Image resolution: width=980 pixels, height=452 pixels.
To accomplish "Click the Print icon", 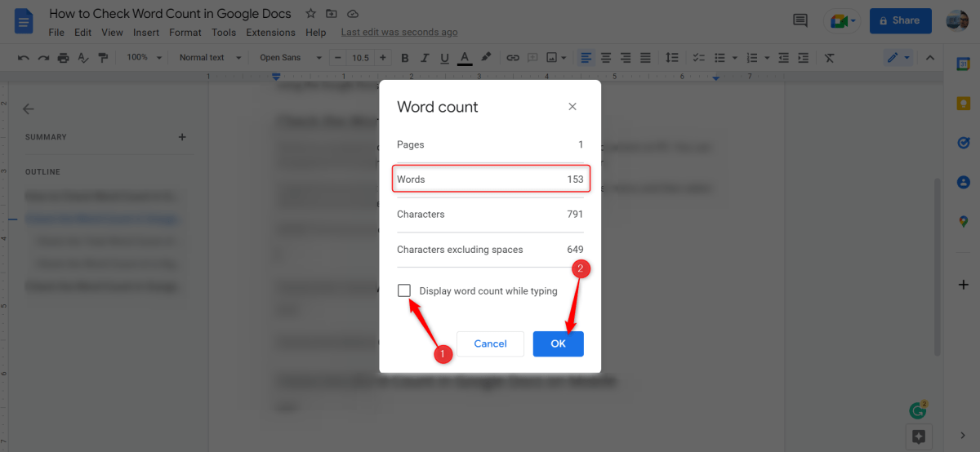I will click(x=63, y=58).
